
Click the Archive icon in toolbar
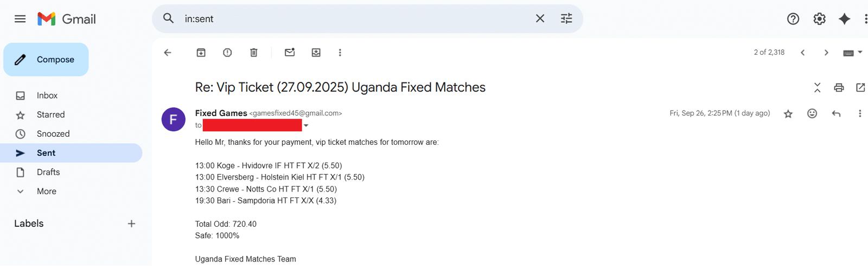pyautogui.click(x=201, y=53)
